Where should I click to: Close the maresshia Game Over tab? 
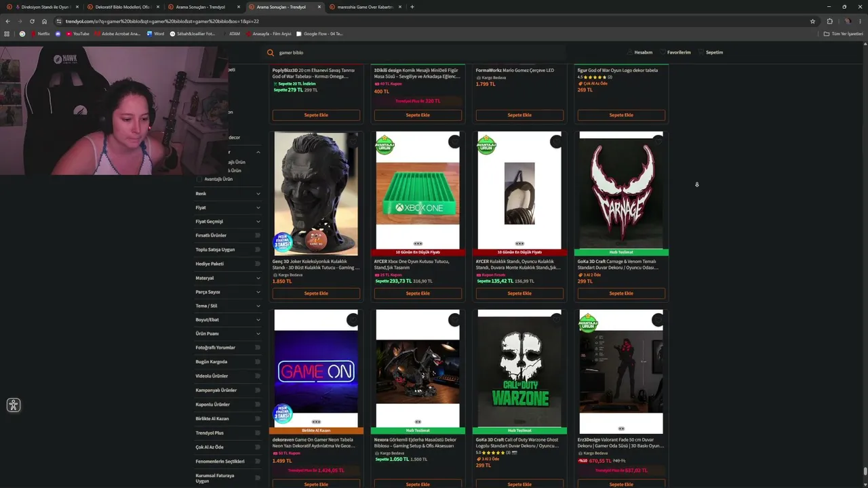400,7
